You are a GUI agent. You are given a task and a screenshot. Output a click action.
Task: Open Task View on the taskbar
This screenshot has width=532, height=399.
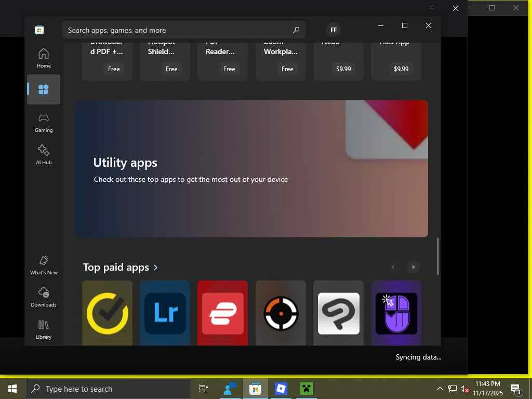pyautogui.click(x=204, y=389)
